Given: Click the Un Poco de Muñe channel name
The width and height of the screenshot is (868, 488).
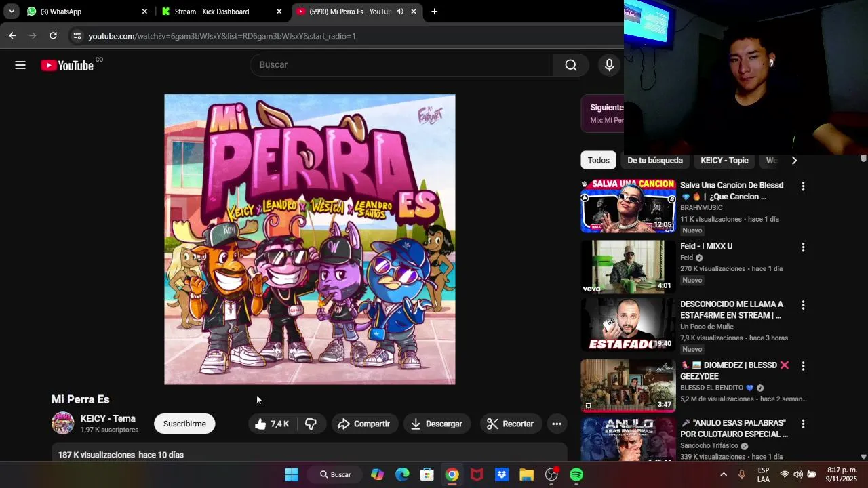Looking at the screenshot, I should (x=707, y=327).
